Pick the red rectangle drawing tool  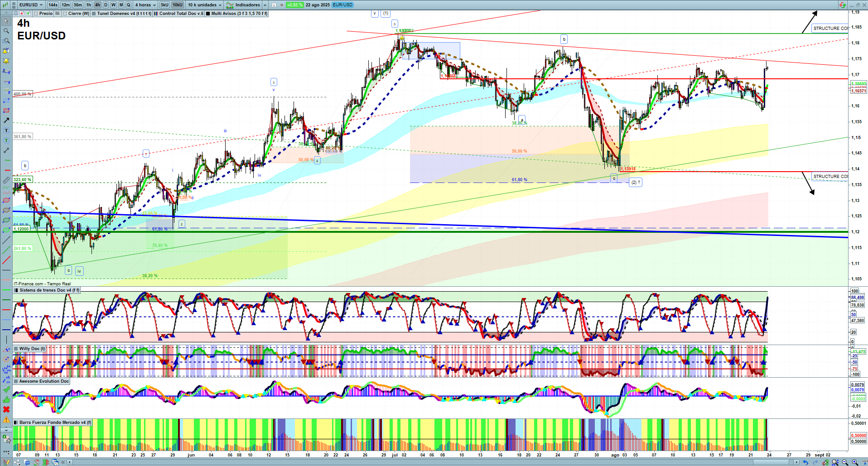point(6,110)
